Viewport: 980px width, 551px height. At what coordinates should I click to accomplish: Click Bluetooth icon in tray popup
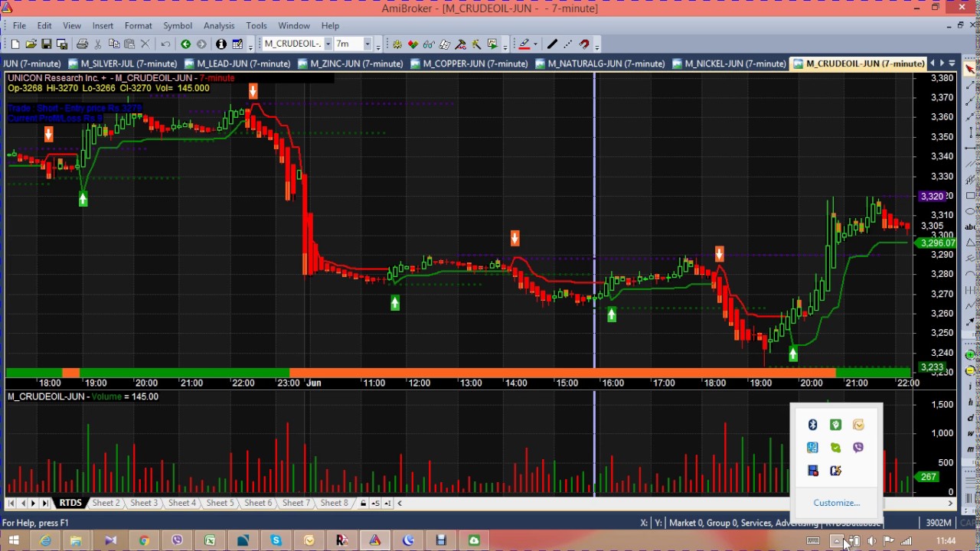(x=812, y=425)
